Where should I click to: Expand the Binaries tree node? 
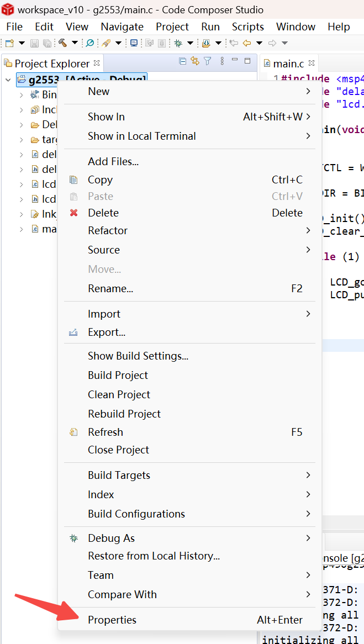pos(22,94)
